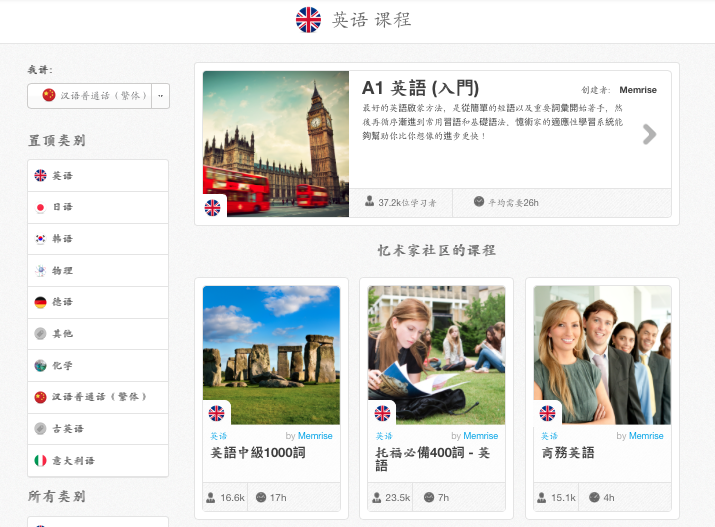Open the 英語中級1000詞 course title
Image resolution: width=715 pixels, height=527 pixels.
coord(258,453)
